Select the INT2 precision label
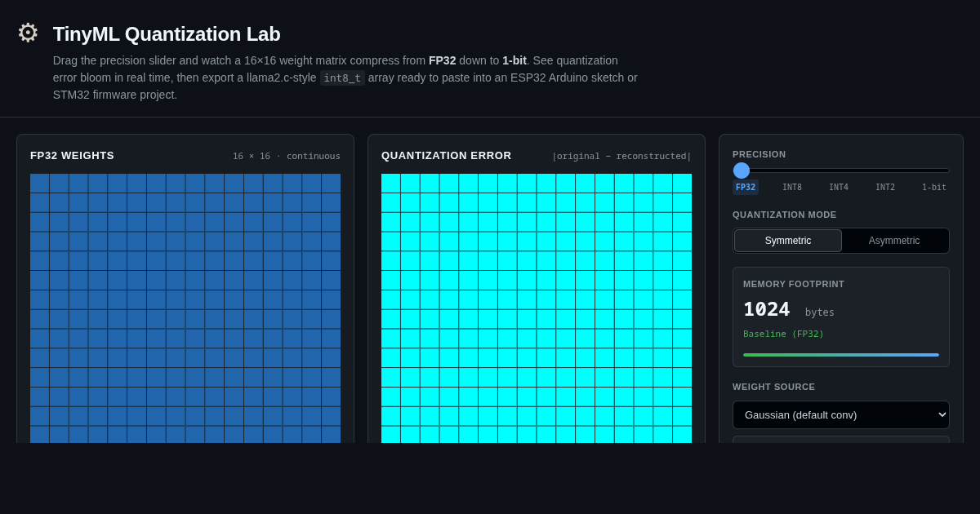The height and width of the screenshot is (514, 980). point(885,188)
